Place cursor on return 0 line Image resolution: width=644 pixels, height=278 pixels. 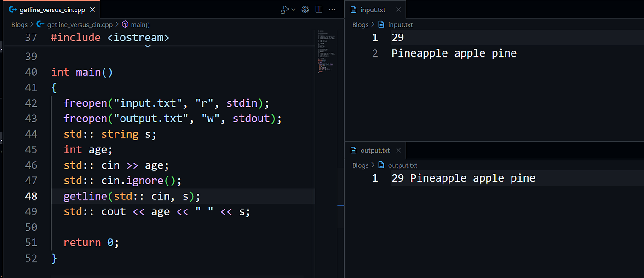coord(91,243)
